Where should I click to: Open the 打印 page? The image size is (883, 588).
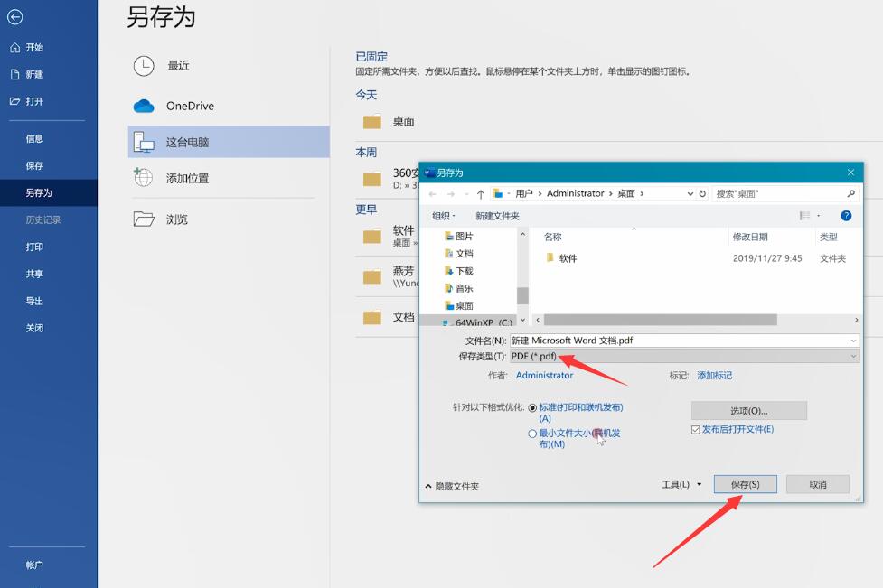34,247
